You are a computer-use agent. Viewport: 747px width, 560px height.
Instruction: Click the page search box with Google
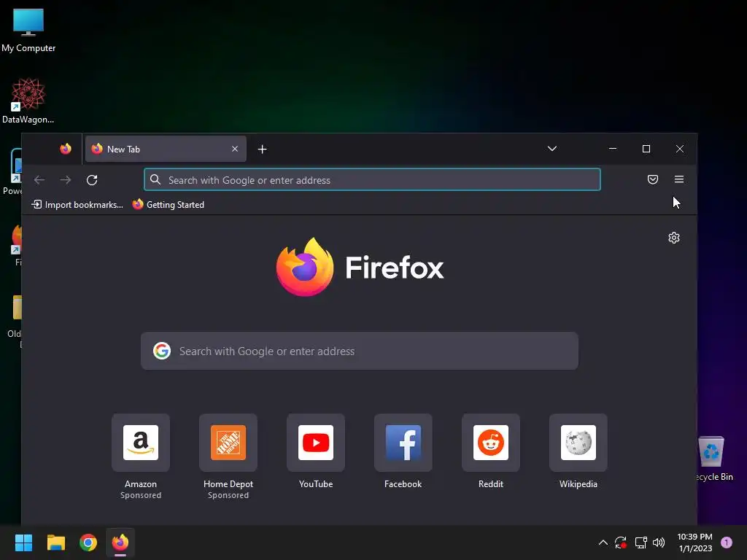(x=360, y=351)
